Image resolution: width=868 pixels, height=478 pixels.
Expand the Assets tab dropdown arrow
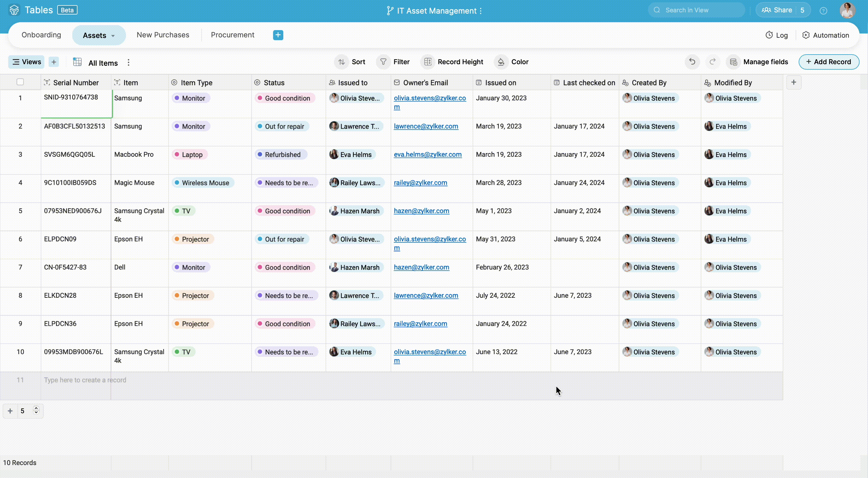(113, 36)
